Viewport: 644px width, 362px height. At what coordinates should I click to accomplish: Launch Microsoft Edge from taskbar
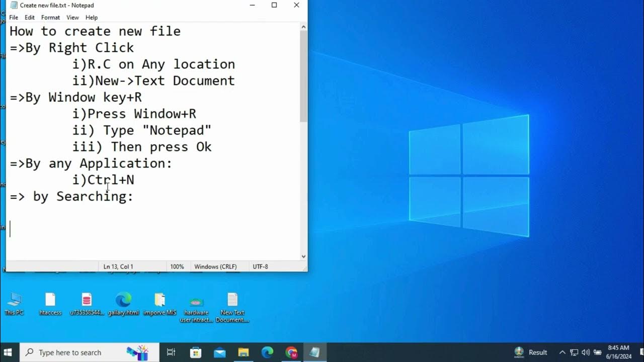pos(267,352)
